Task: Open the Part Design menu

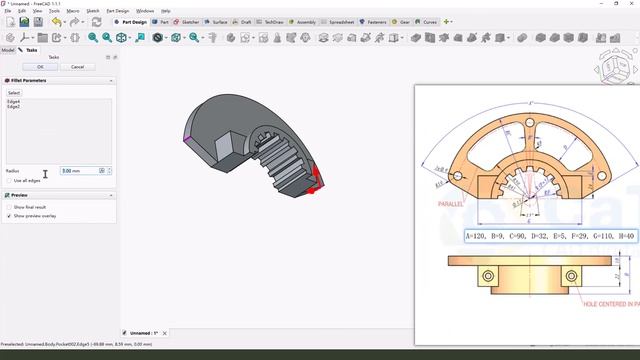Action: 118,11
